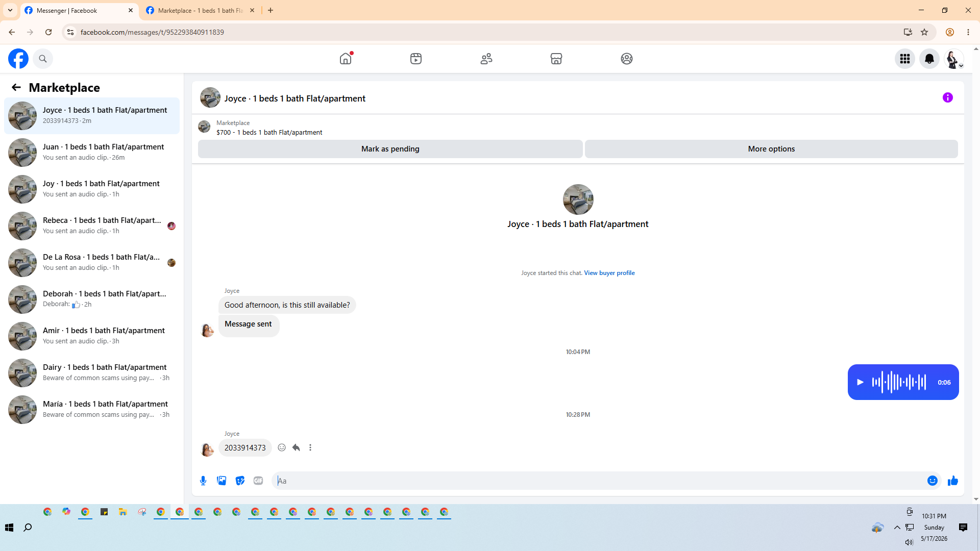Open the Facebook menu grid icon

[905, 59]
